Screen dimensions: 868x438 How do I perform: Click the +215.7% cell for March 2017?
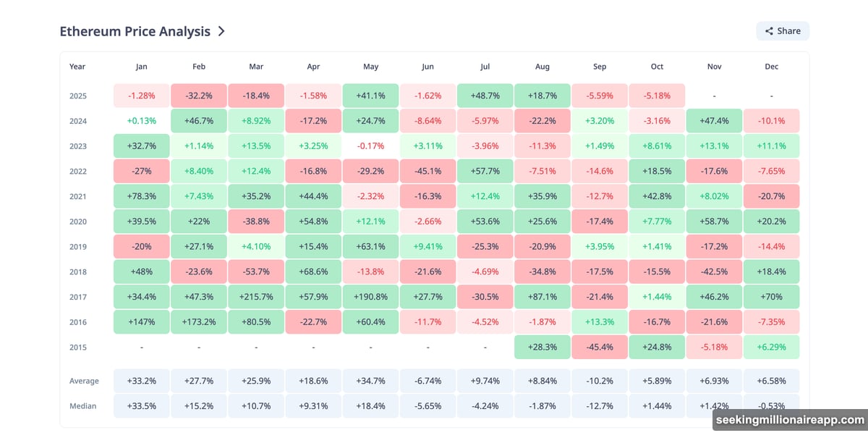pyautogui.click(x=256, y=296)
